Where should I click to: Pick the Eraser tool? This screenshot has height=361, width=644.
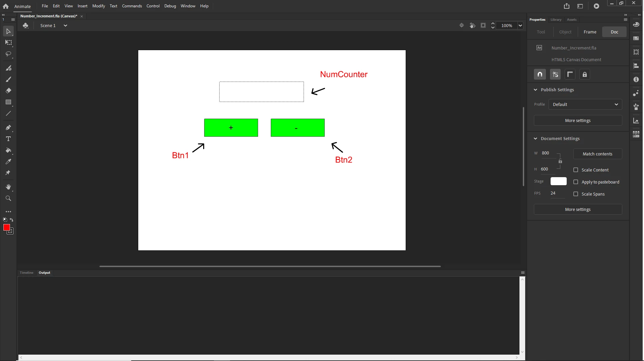8,91
